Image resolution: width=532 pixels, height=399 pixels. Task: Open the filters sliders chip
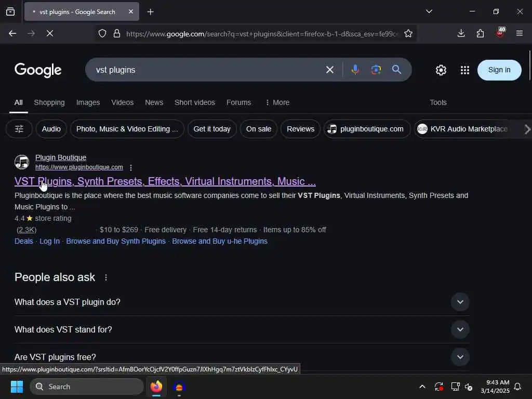[x=19, y=129]
